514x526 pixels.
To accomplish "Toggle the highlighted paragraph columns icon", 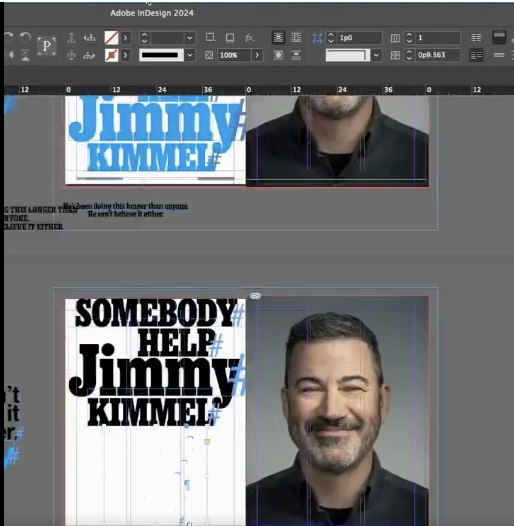I will pos(476,55).
